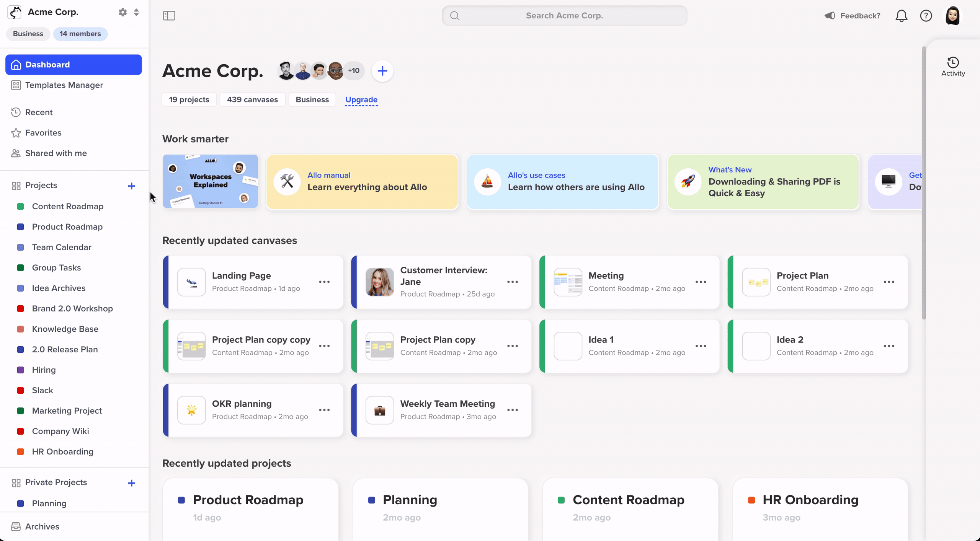Open Recent items
This screenshot has height=541, width=980.
click(73, 112)
